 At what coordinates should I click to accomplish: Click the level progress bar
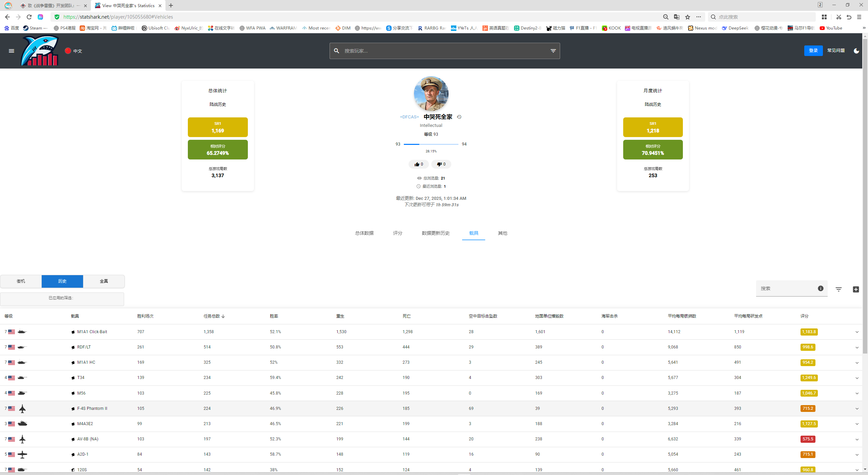431,144
